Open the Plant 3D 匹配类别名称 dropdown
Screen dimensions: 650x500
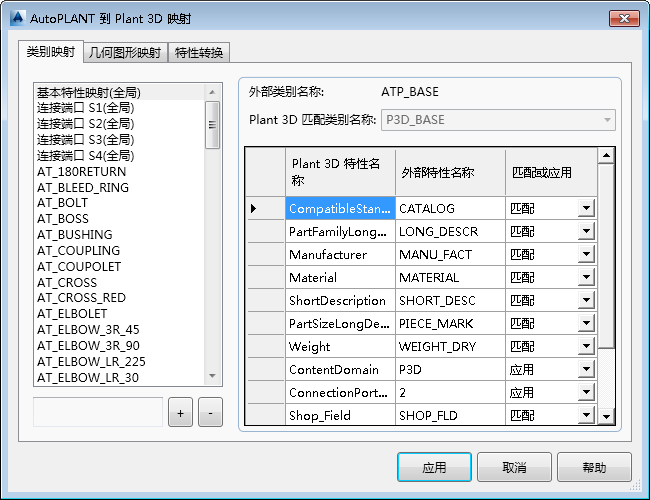point(498,120)
